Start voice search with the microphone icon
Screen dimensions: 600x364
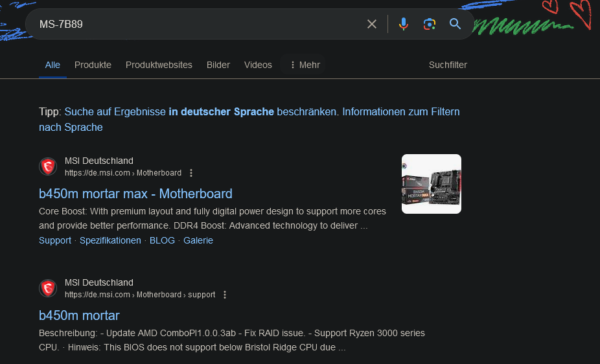click(403, 24)
